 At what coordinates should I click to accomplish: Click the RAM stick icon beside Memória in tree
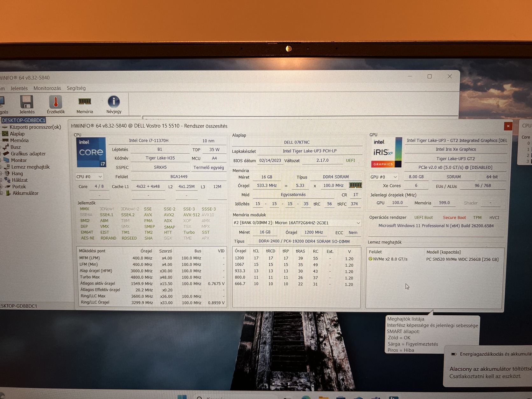5,140
